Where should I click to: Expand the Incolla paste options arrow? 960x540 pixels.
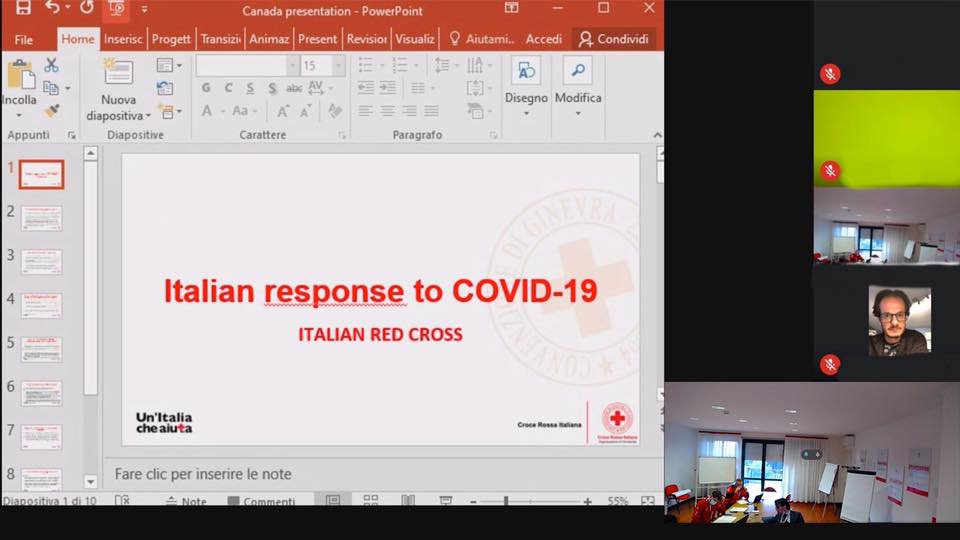point(19,115)
